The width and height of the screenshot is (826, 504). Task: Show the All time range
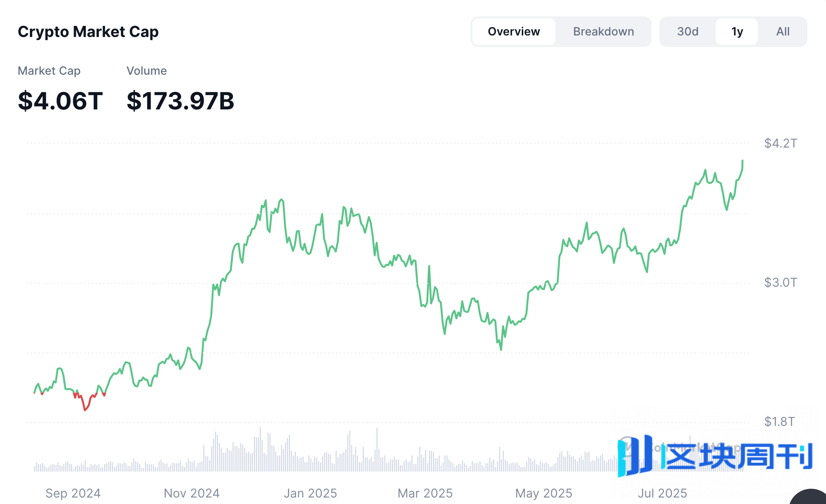click(783, 32)
